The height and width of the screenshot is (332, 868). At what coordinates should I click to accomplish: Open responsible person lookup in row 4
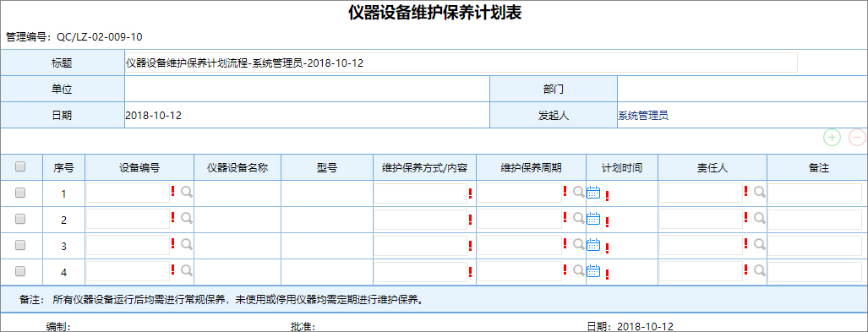point(760,270)
